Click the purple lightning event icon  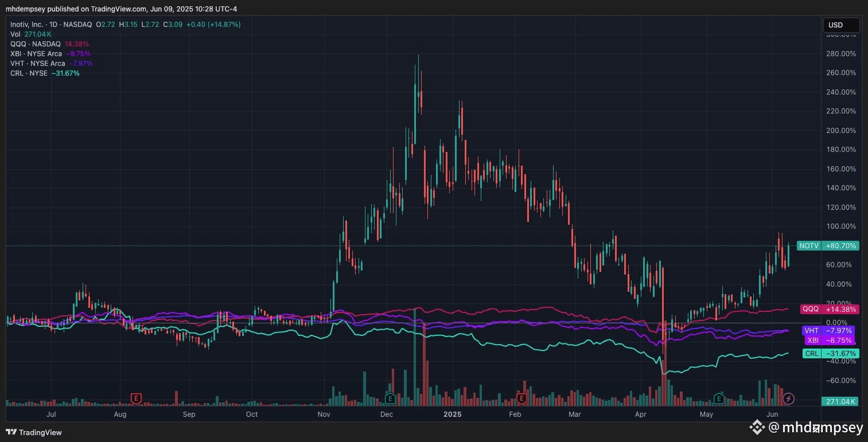[x=789, y=398]
